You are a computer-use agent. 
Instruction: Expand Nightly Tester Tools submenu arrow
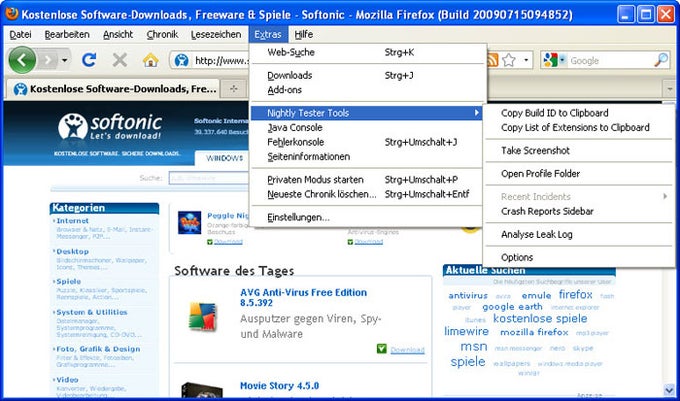click(x=476, y=113)
